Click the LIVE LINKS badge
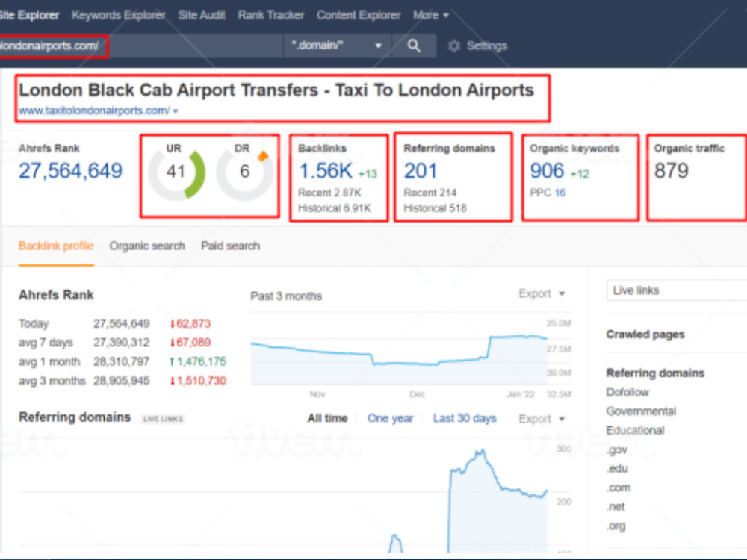747x560 pixels. [x=163, y=419]
